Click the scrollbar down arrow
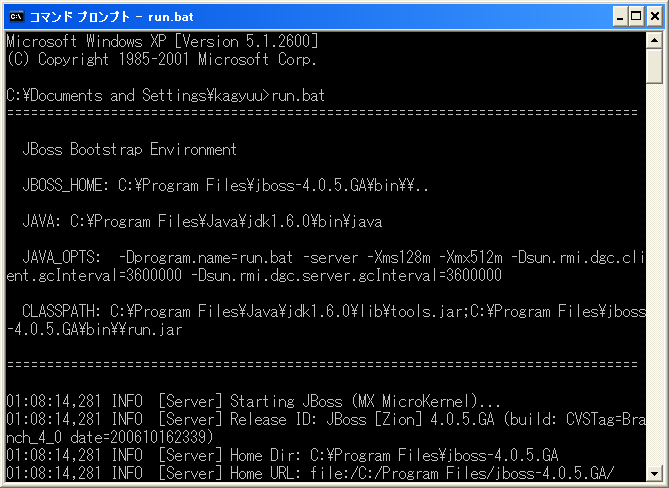The image size is (669, 488). [654, 473]
